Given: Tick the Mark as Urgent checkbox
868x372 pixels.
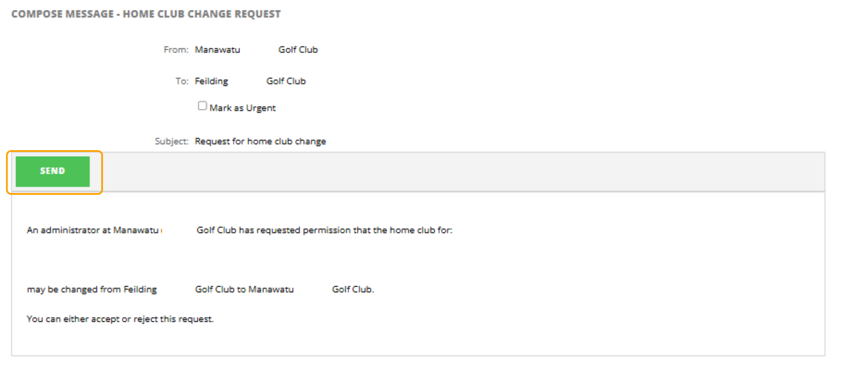Looking at the screenshot, I should [203, 106].
